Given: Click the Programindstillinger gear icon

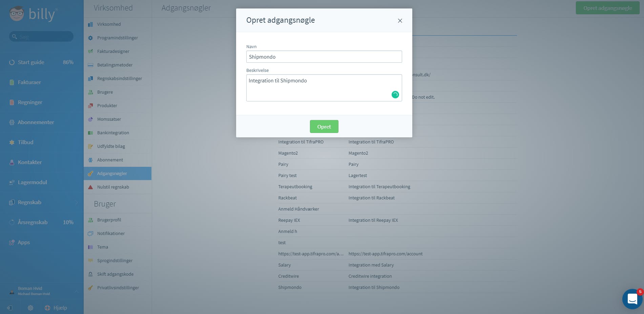Looking at the screenshot, I should click(x=90, y=38).
